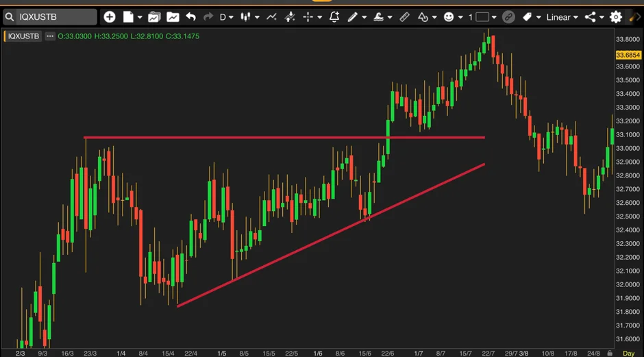Image resolution: width=644 pixels, height=357 pixels.
Task: Click the yellow 33.6854 current price tag
Action: [628, 55]
